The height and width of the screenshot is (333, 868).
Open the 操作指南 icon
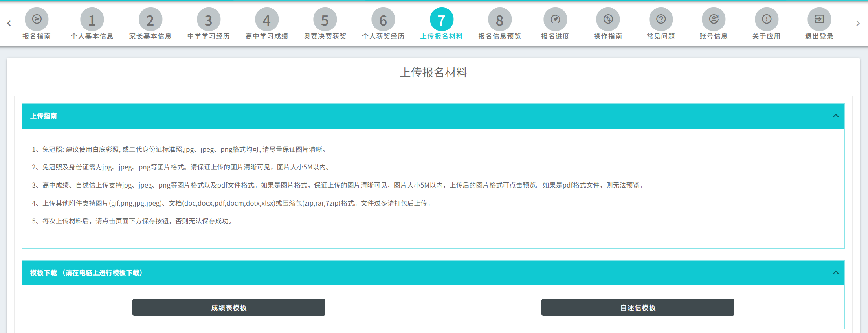point(608,19)
